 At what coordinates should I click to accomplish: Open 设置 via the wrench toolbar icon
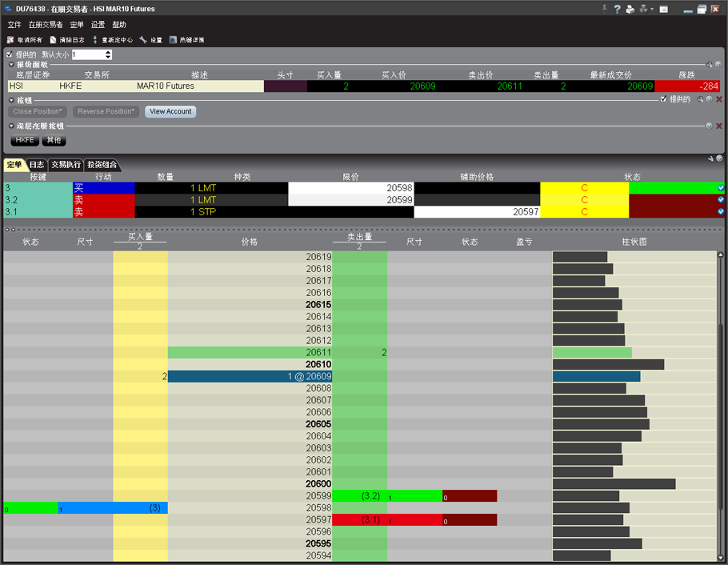(143, 39)
